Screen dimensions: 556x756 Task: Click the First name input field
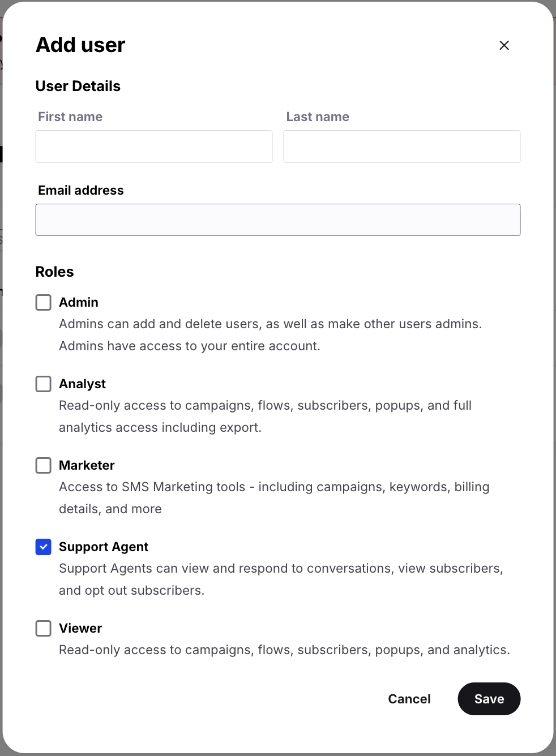[153, 147]
